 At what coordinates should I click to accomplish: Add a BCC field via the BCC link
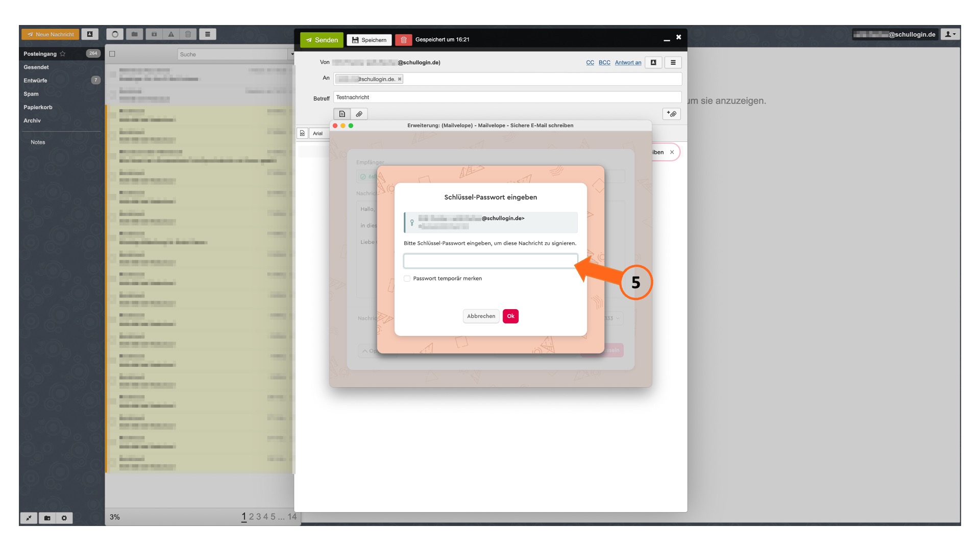(604, 62)
